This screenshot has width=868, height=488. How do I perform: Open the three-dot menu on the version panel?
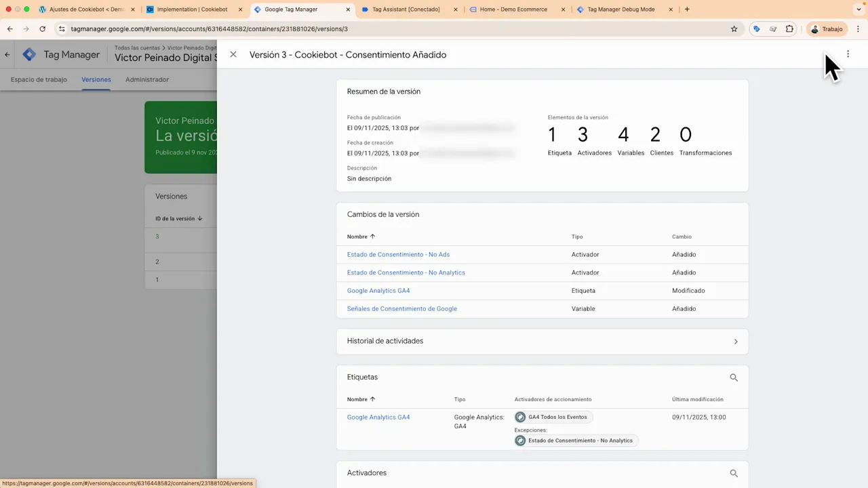[x=848, y=54]
